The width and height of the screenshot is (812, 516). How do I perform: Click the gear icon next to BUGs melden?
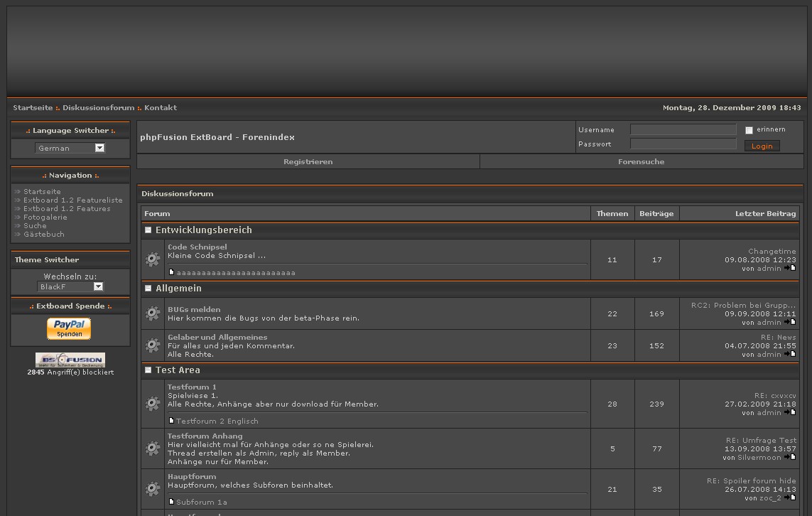(x=153, y=313)
